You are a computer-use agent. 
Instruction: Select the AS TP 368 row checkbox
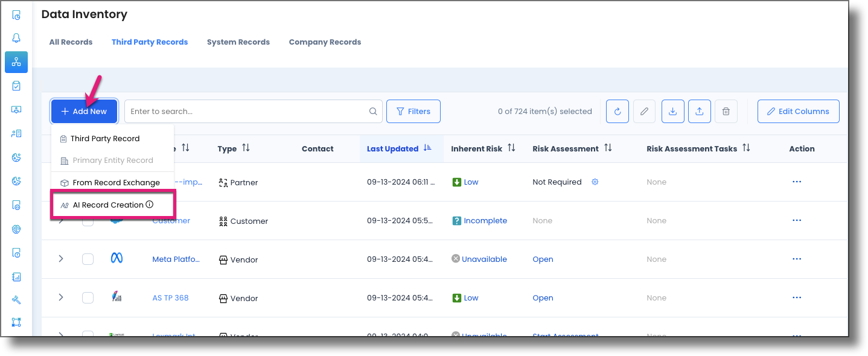tap(88, 297)
